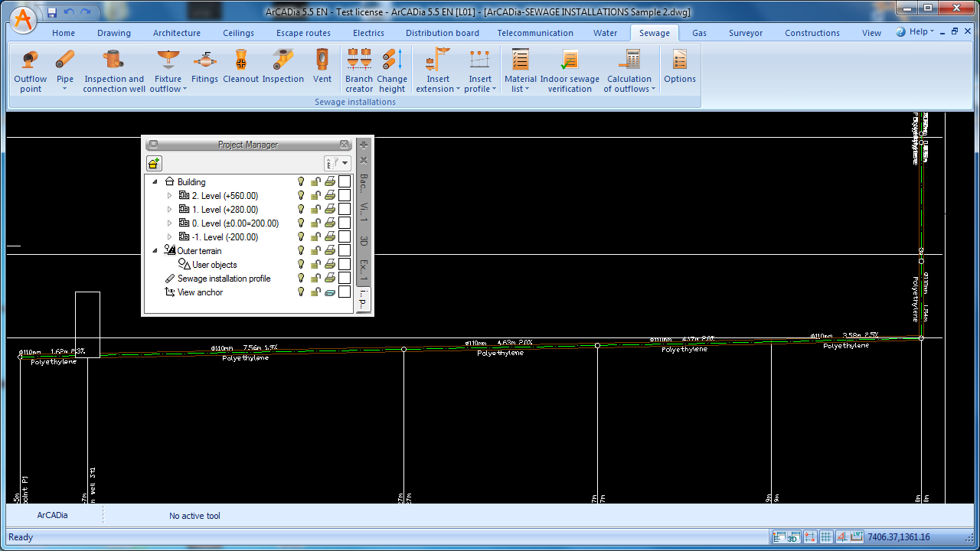Toggle visibility lightbulb for Building
The image size is (980, 551).
[x=301, y=182]
